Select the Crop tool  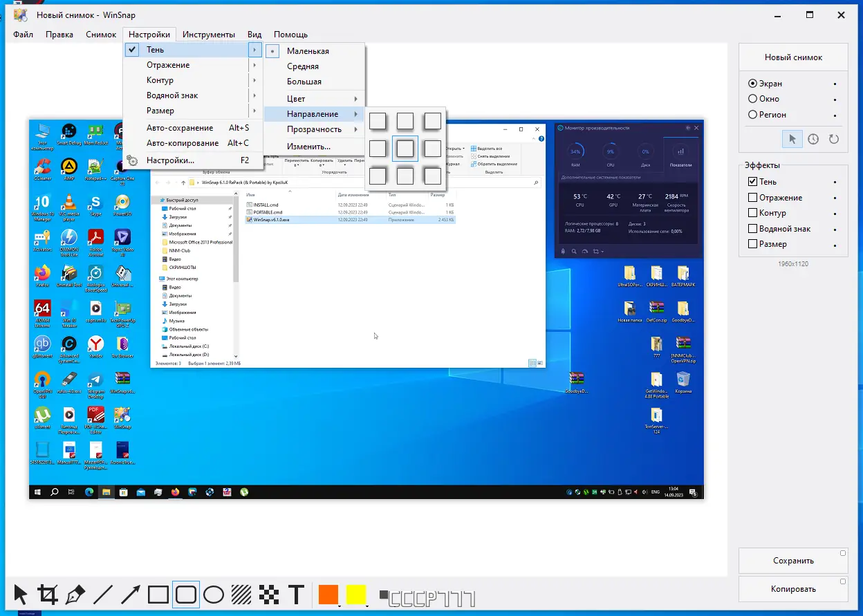click(x=48, y=595)
